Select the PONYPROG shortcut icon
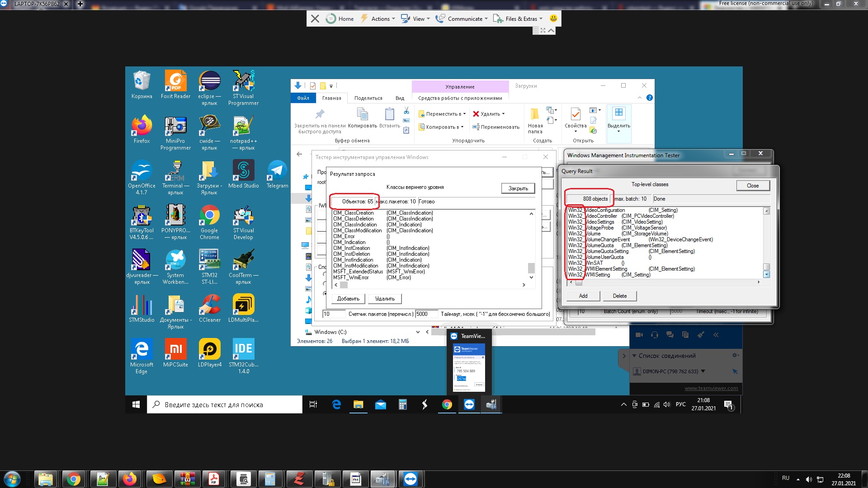Image resolution: width=868 pixels, height=488 pixels. point(175,222)
